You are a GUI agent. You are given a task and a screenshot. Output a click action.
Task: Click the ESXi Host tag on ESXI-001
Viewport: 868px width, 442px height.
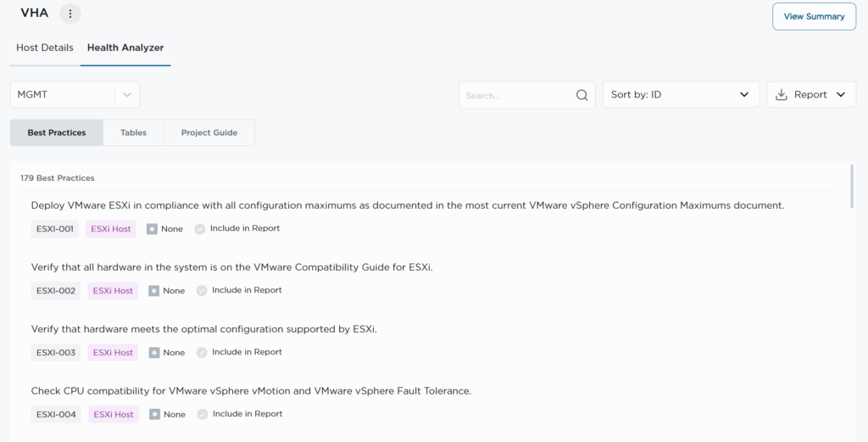(x=111, y=229)
